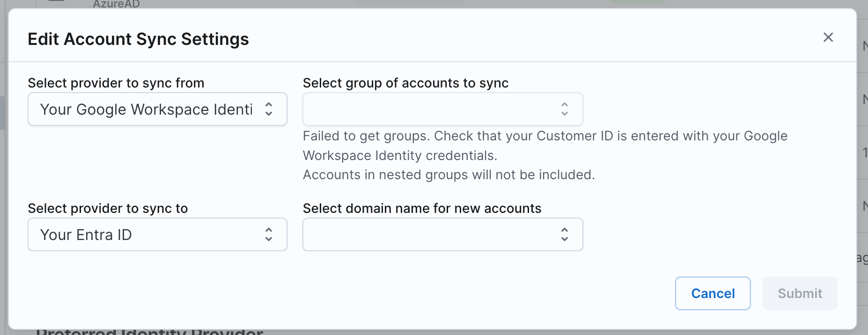Click the up-down arrows in the group selector
Image resolution: width=868 pixels, height=335 pixels.
564,109
